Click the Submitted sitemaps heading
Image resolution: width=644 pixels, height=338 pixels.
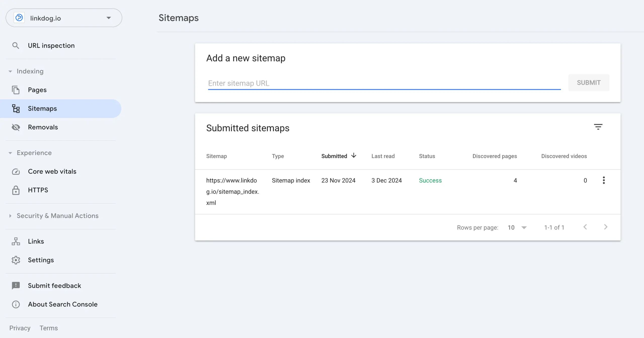248,128
